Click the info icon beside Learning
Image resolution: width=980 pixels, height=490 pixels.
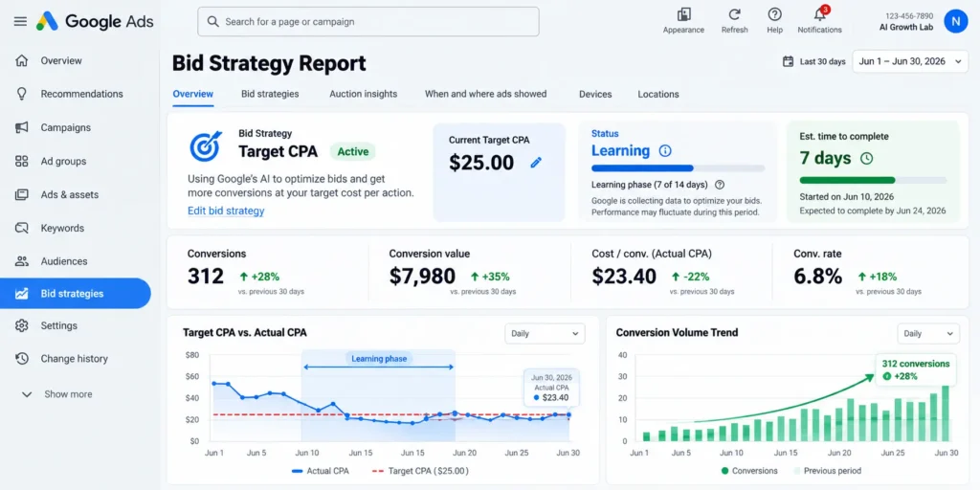click(x=666, y=150)
